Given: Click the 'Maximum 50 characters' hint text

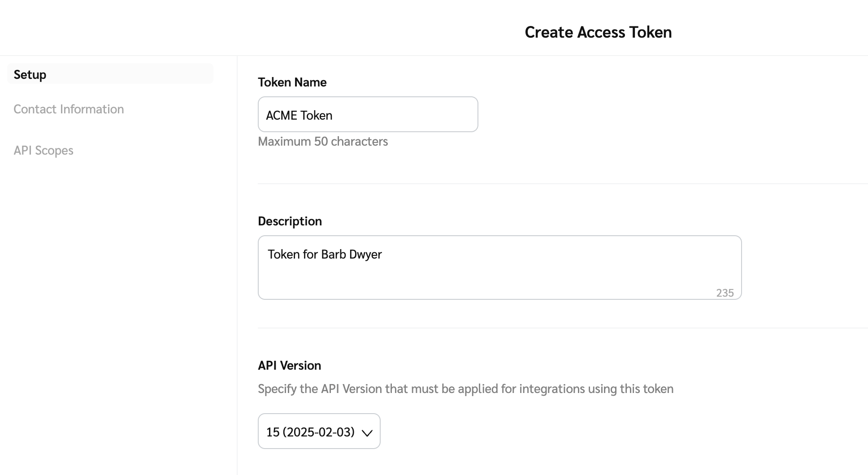Looking at the screenshot, I should (323, 141).
